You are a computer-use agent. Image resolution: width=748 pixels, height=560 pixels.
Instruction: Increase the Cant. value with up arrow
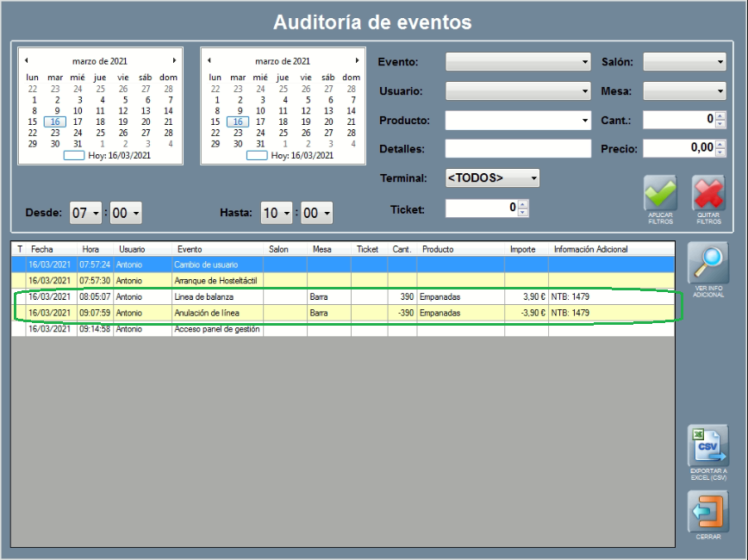(x=720, y=116)
